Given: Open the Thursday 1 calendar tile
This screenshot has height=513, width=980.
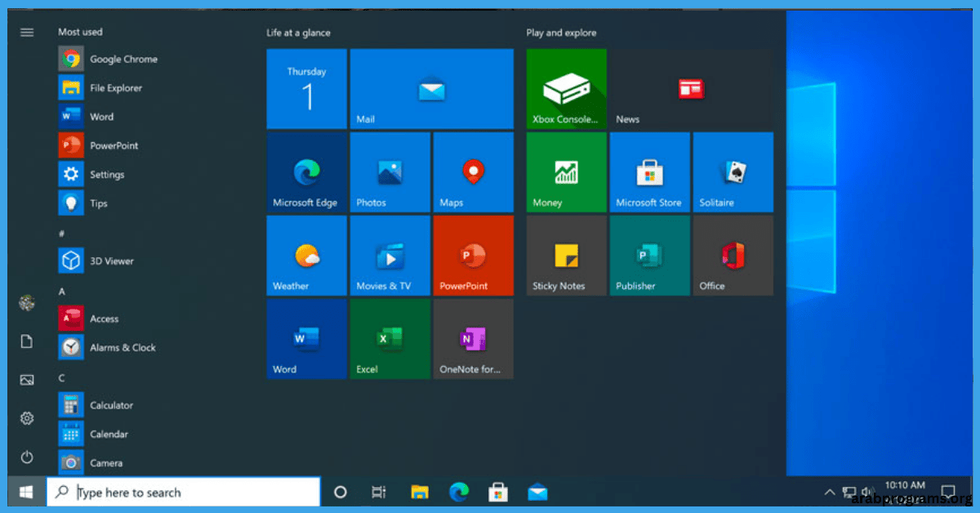Looking at the screenshot, I should (x=306, y=88).
